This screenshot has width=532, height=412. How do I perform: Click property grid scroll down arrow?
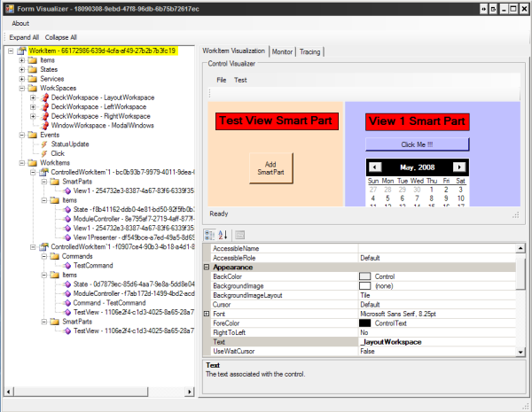pyautogui.click(x=520, y=352)
